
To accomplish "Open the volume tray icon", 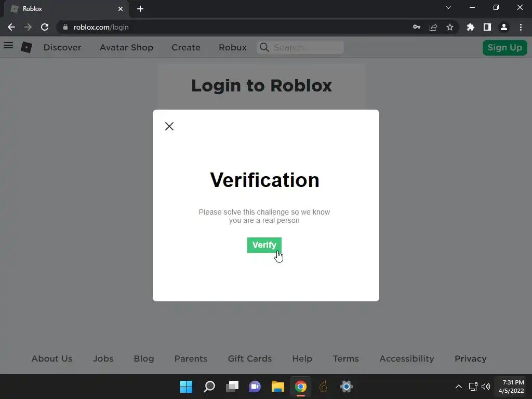I will pos(486,387).
